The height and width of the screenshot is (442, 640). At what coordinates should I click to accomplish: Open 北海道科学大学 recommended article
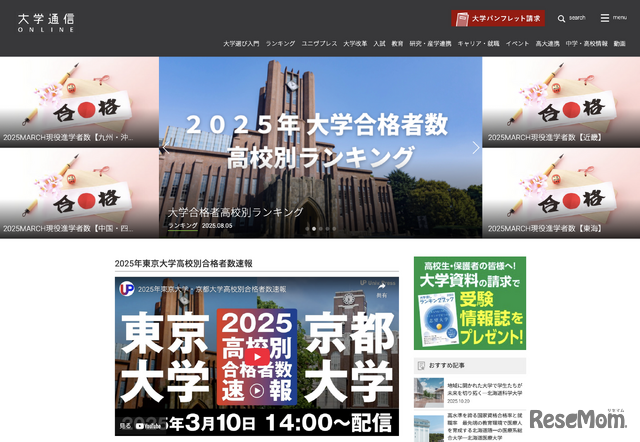point(469,390)
